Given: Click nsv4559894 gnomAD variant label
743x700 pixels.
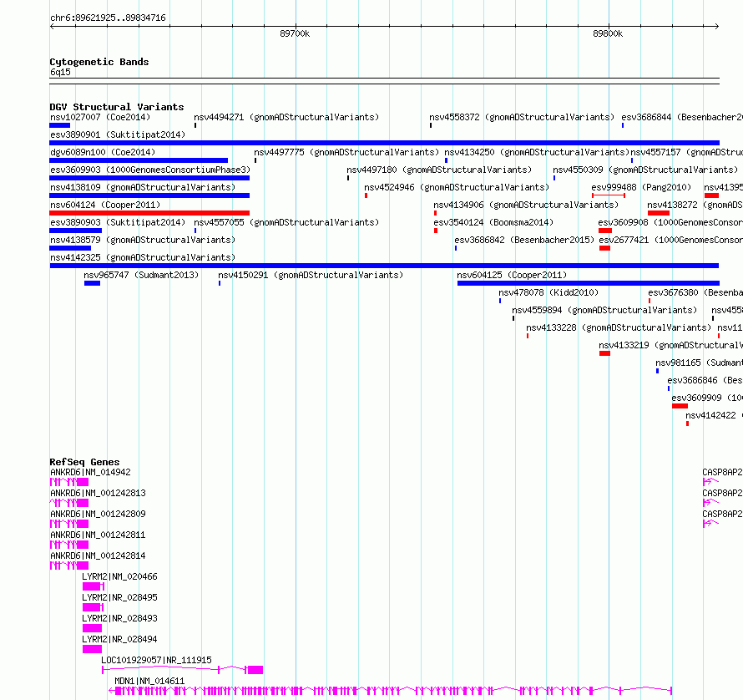Looking at the screenshot, I should coord(604,310).
